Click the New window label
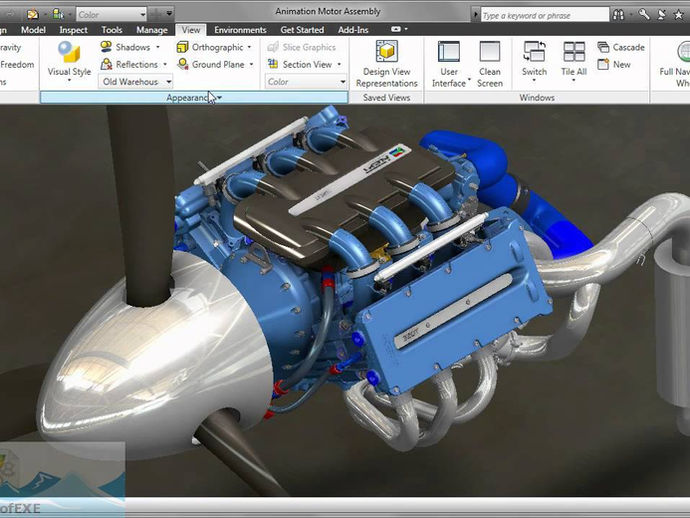The image size is (690, 518). click(x=622, y=64)
